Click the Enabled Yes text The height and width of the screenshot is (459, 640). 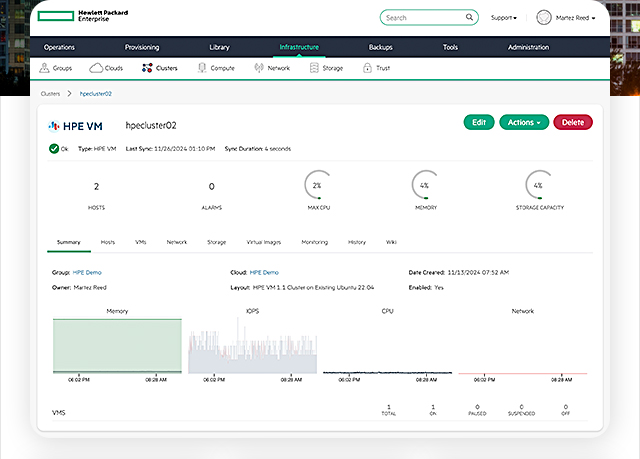pos(426,287)
